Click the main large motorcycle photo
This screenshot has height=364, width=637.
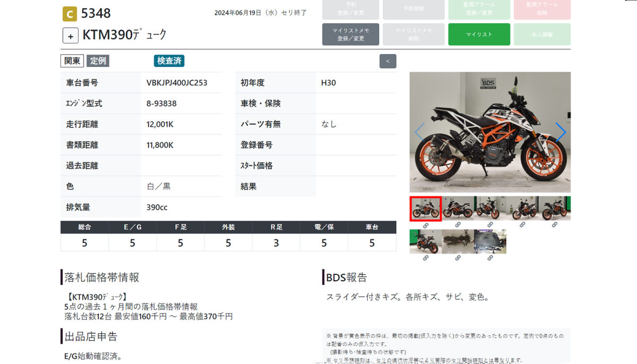pos(490,132)
